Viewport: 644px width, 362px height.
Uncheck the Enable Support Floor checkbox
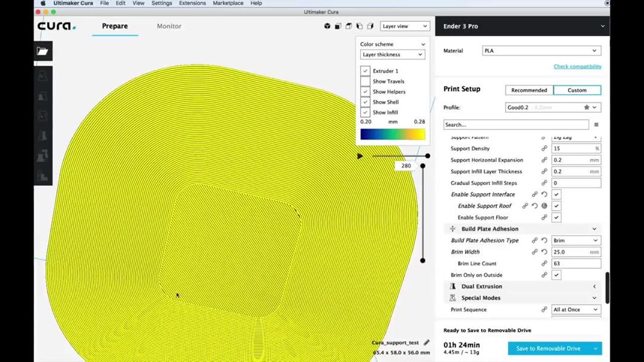556,217
